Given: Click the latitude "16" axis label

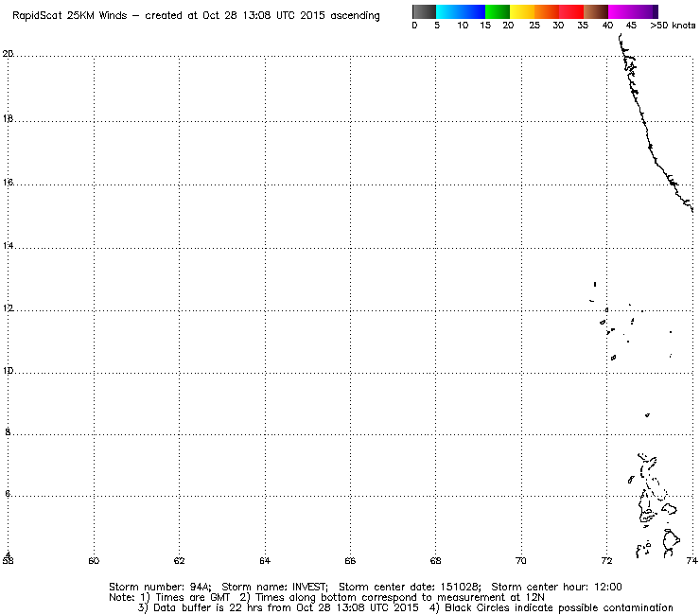Looking at the screenshot, I should pyautogui.click(x=8, y=183).
